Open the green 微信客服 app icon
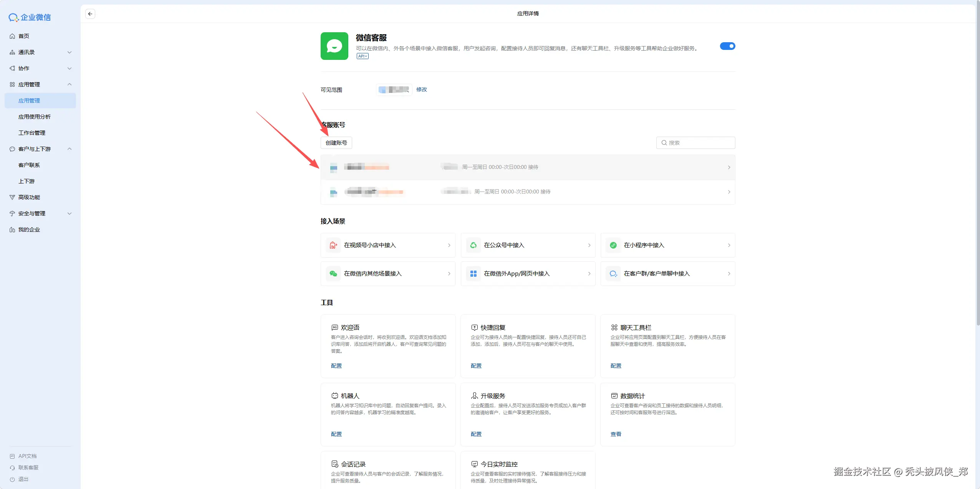The width and height of the screenshot is (980, 489). click(334, 46)
